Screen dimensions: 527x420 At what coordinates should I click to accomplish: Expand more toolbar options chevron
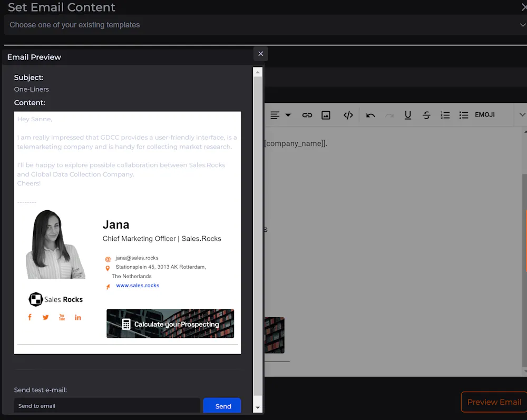[x=522, y=115]
